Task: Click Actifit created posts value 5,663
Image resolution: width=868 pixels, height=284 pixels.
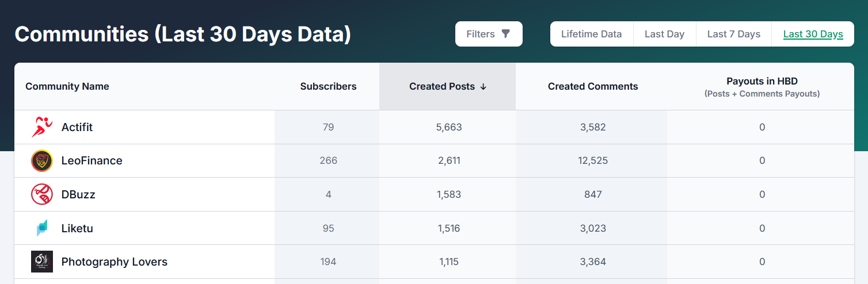Action: click(x=449, y=127)
